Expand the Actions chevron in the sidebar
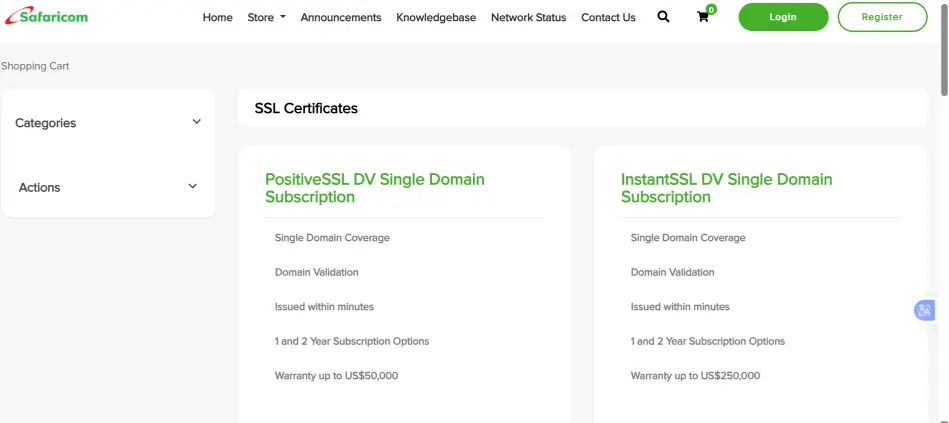Screen dimensions: 949x423 click(x=192, y=186)
